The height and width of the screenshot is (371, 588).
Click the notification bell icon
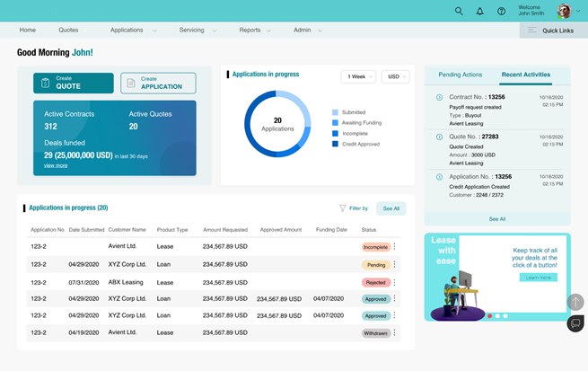[x=480, y=11]
